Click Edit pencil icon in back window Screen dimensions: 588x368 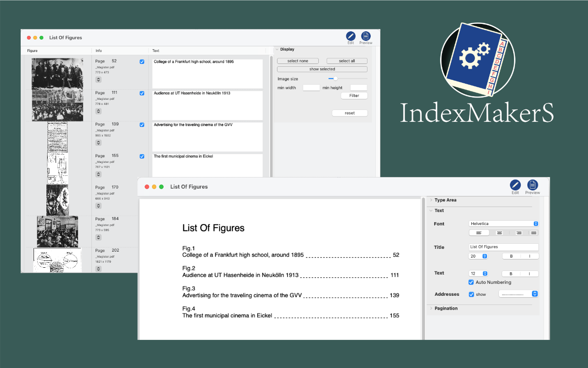click(351, 36)
